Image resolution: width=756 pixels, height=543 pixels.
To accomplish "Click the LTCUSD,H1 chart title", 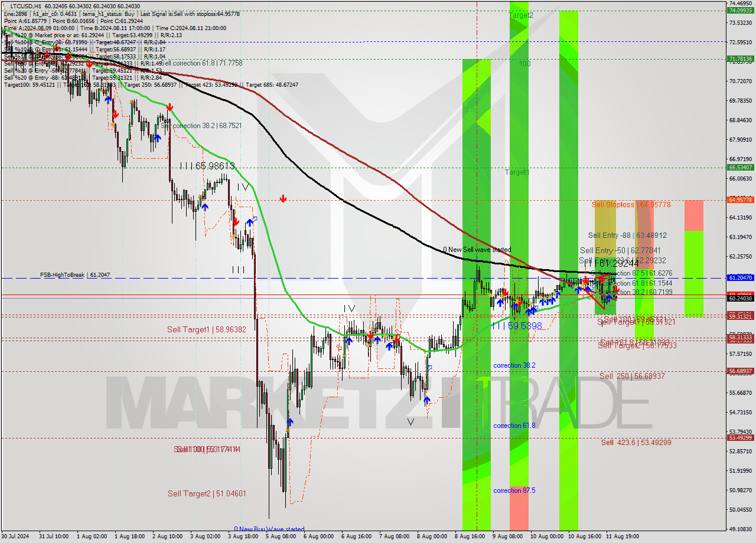I will (x=27, y=6).
